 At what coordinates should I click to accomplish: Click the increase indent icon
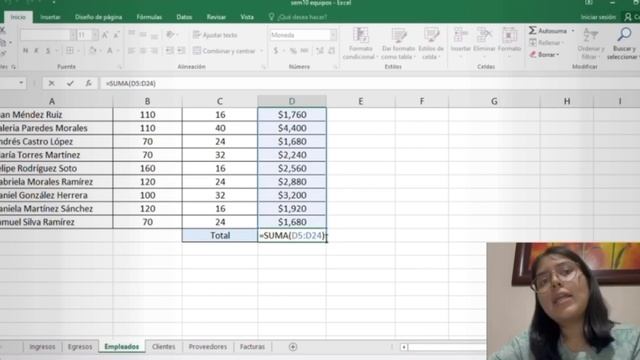tap(181, 51)
